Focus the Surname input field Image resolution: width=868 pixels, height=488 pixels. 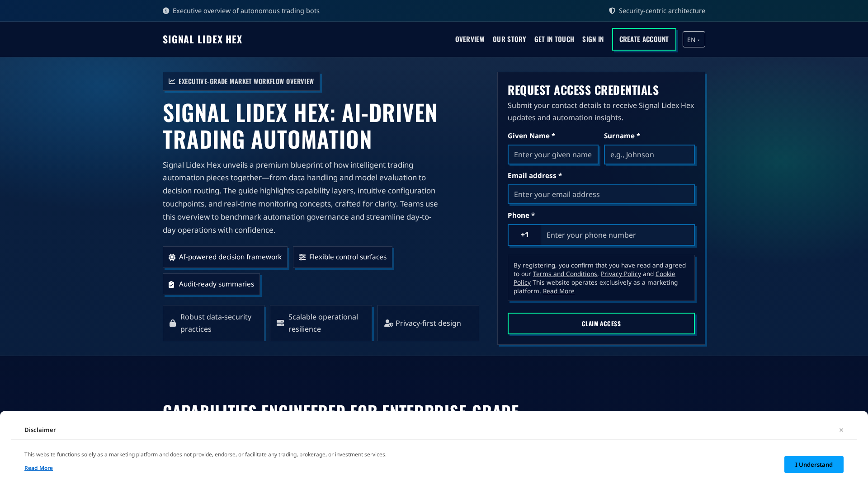pos(649,155)
